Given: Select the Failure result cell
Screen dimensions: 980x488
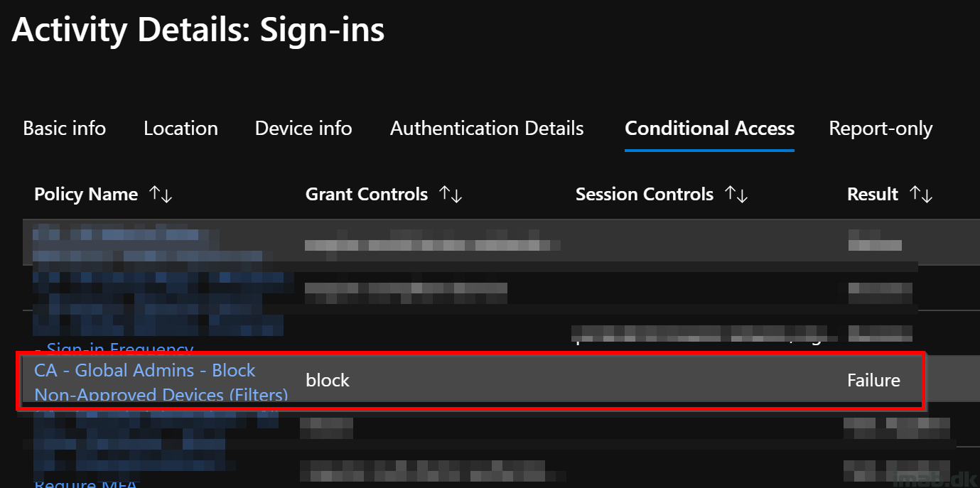Looking at the screenshot, I should [873, 381].
